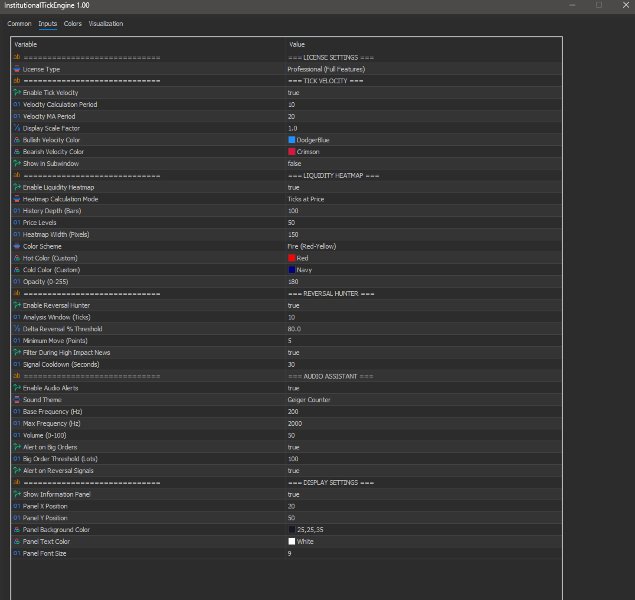Click the Enable Tick Velocity boolean icon

click(17, 93)
